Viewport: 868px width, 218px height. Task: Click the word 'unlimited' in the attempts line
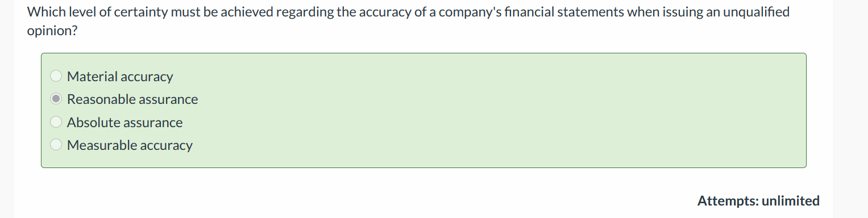pos(791,200)
